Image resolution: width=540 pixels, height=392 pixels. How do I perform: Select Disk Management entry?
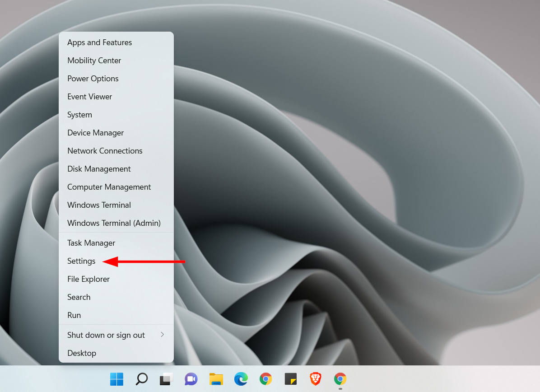(x=99, y=169)
